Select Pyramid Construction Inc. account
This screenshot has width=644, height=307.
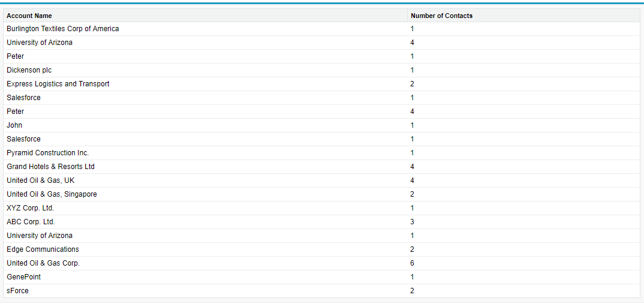47,153
